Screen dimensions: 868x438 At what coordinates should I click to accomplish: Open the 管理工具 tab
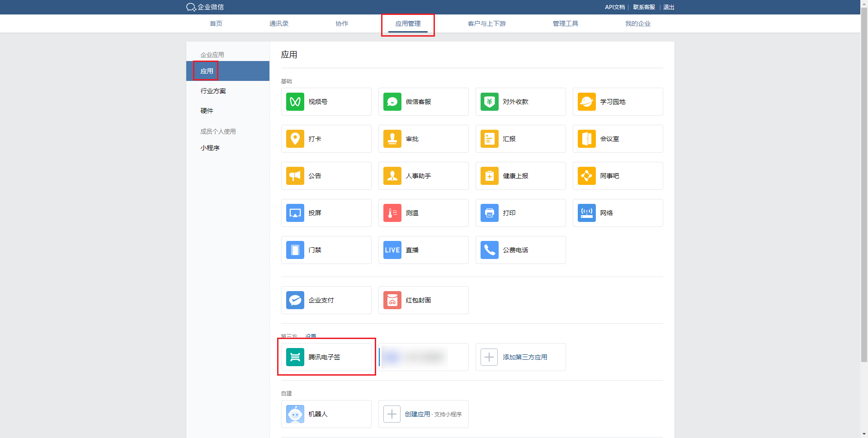(x=566, y=24)
